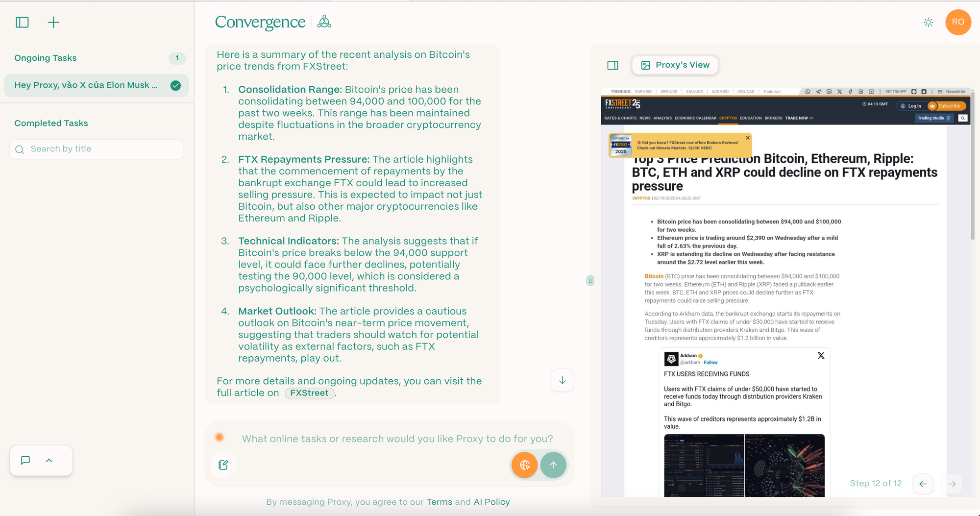Click the Newsletter envelope link
This screenshot has height=516, width=980.
coord(952,92)
